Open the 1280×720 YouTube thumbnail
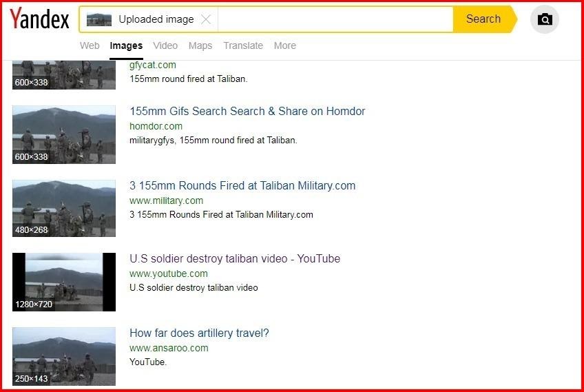 (64, 282)
